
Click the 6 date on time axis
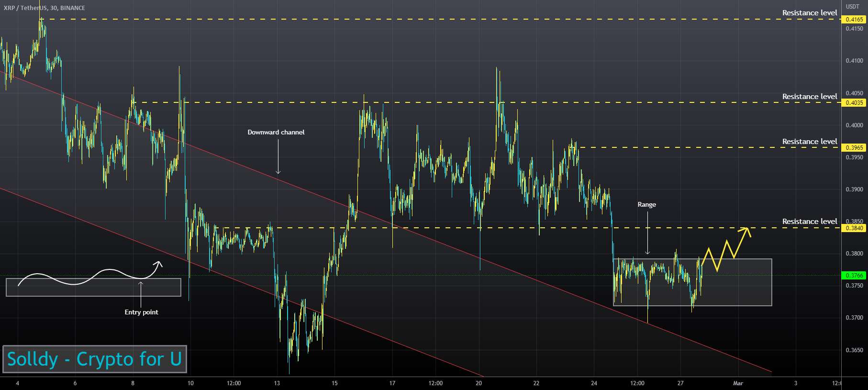pyautogui.click(x=75, y=383)
